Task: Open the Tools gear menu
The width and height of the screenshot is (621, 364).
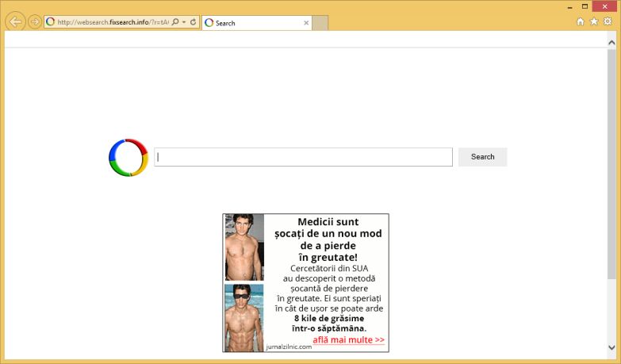Action: pyautogui.click(x=608, y=21)
